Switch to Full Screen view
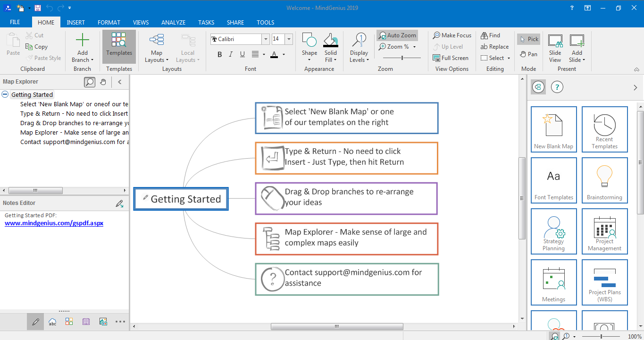This screenshot has height=340, width=644. coord(451,58)
